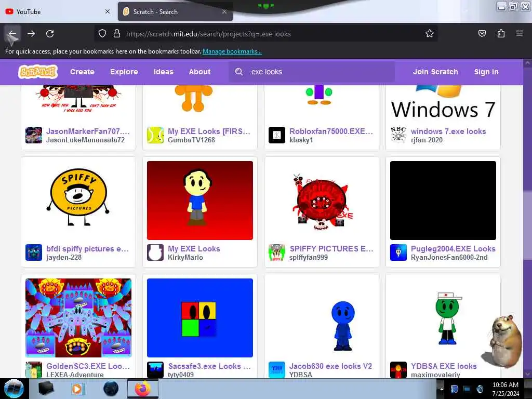Screen dimensions: 532x399
Task: Launch Firefox from the taskbar
Action: click(x=143, y=389)
